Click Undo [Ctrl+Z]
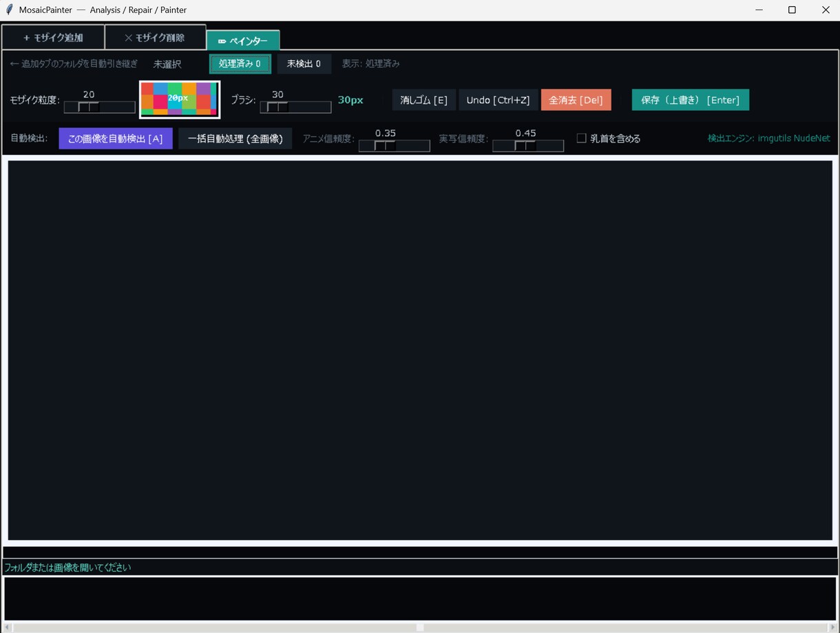The width and height of the screenshot is (840, 633). [498, 100]
